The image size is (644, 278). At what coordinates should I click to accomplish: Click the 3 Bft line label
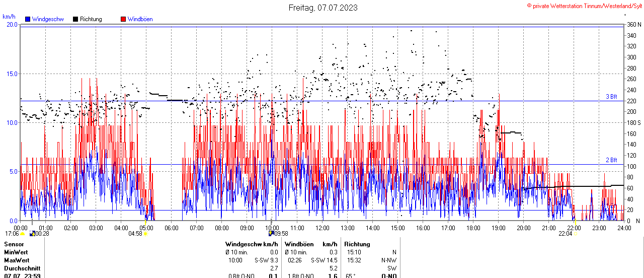tap(611, 97)
